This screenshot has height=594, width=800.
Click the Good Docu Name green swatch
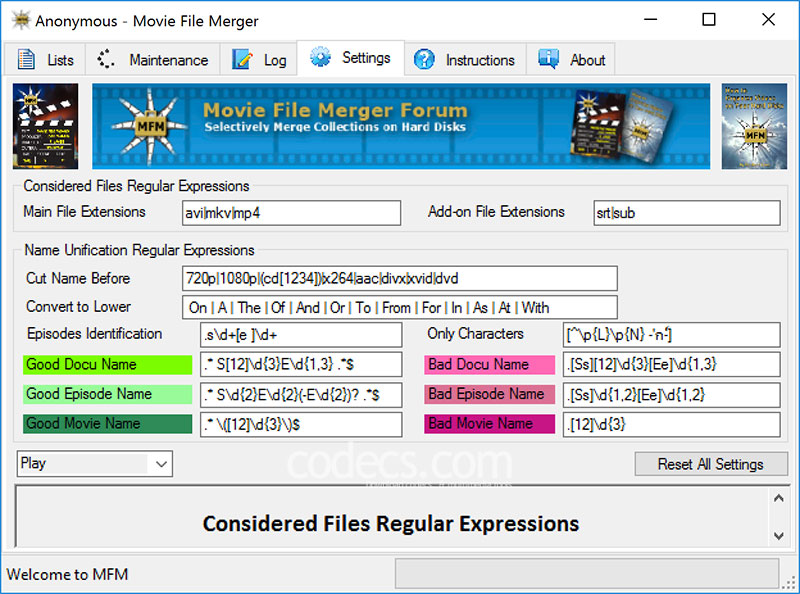click(107, 364)
